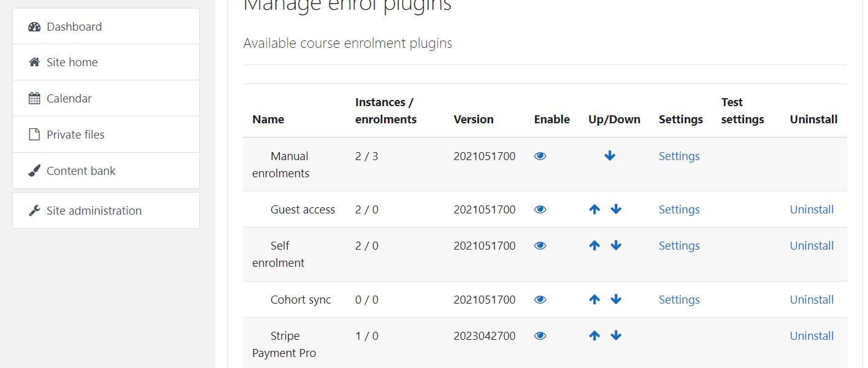868x368 pixels.
Task: Open Calendar in navigation menu
Action: click(69, 99)
